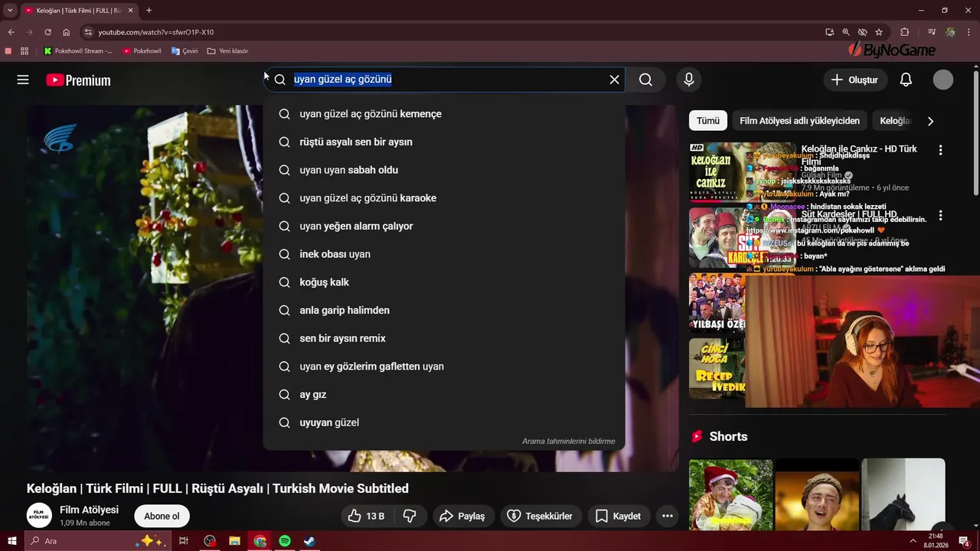Clear the search box text

tap(614, 80)
